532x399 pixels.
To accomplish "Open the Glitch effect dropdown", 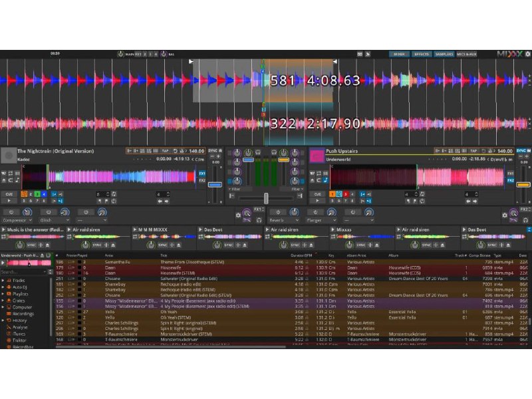I will click(x=55, y=220).
